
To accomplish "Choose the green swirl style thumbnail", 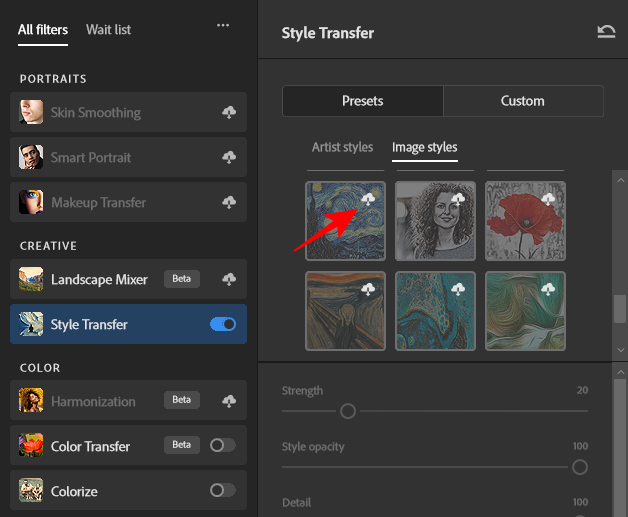I will tap(525, 311).
